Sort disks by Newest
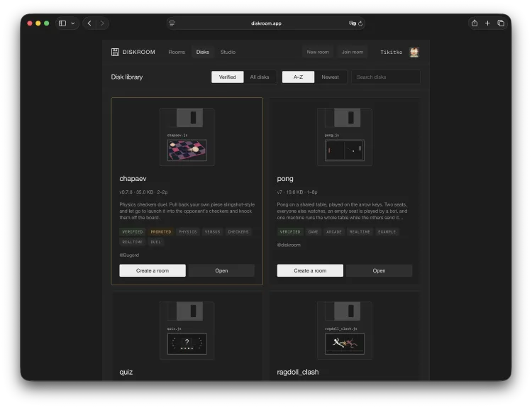Viewport: 532px width, 408px height. pyautogui.click(x=330, y=77)
